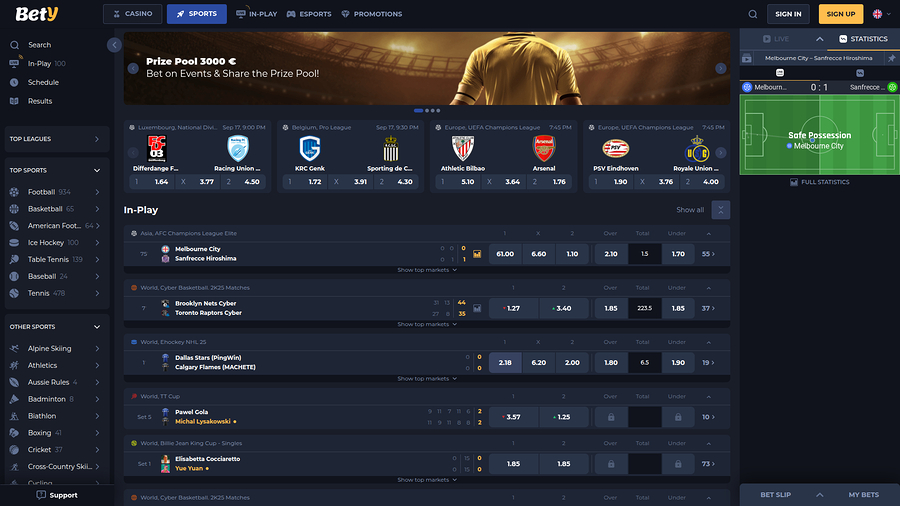Open the language flag selector

882,14
